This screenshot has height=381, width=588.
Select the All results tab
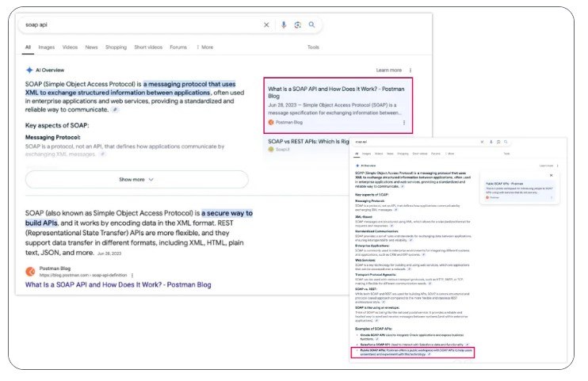coord(28,48)
